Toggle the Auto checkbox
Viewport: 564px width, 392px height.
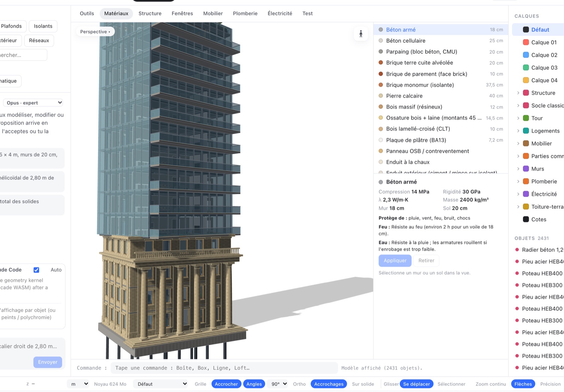coord(36,270)
